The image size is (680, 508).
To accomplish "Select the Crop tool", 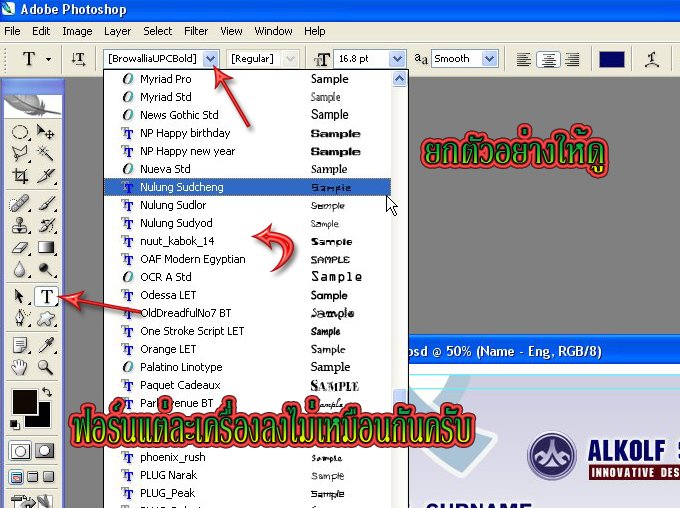I will click(20, 176).
